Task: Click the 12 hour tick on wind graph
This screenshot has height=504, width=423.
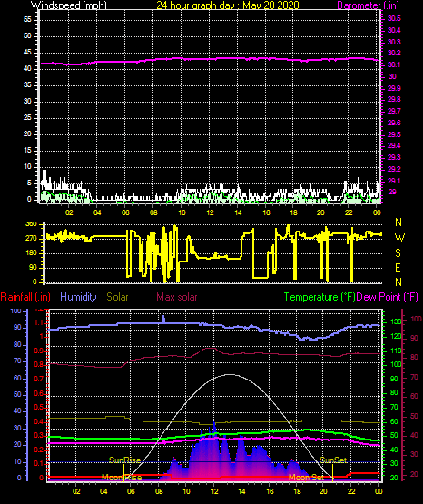Action: [210, 212]
